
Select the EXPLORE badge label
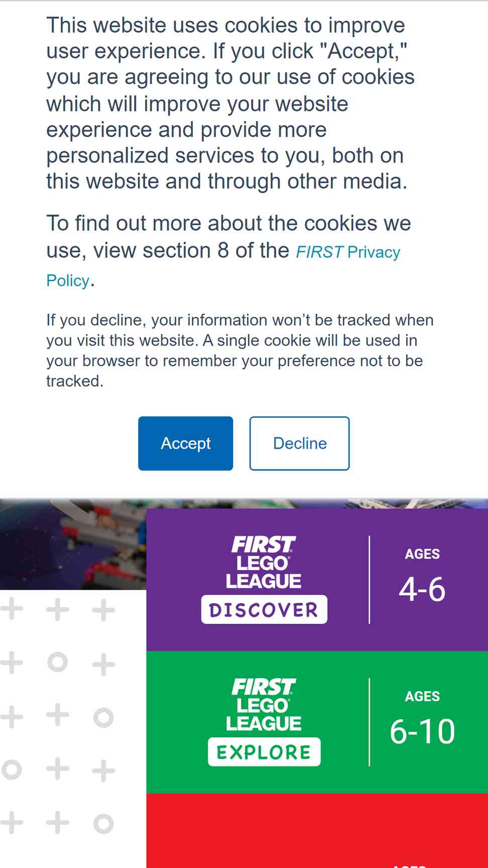pyautogui.click(x=264, y=752)
